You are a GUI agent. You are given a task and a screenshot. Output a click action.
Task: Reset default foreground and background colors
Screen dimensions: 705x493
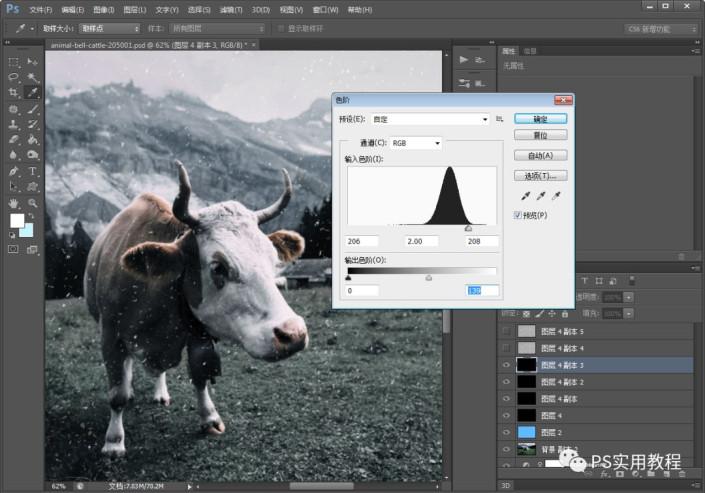(x=12, y=235)
